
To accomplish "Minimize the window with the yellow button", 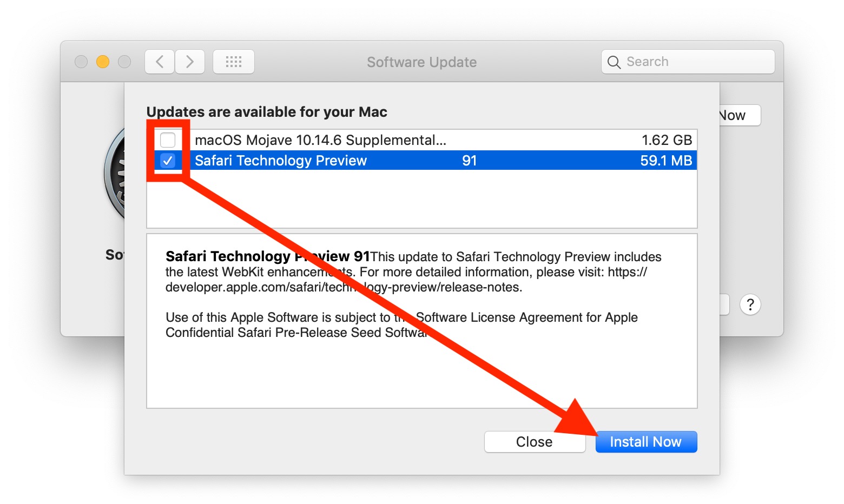I will click(x=103, y=62).
